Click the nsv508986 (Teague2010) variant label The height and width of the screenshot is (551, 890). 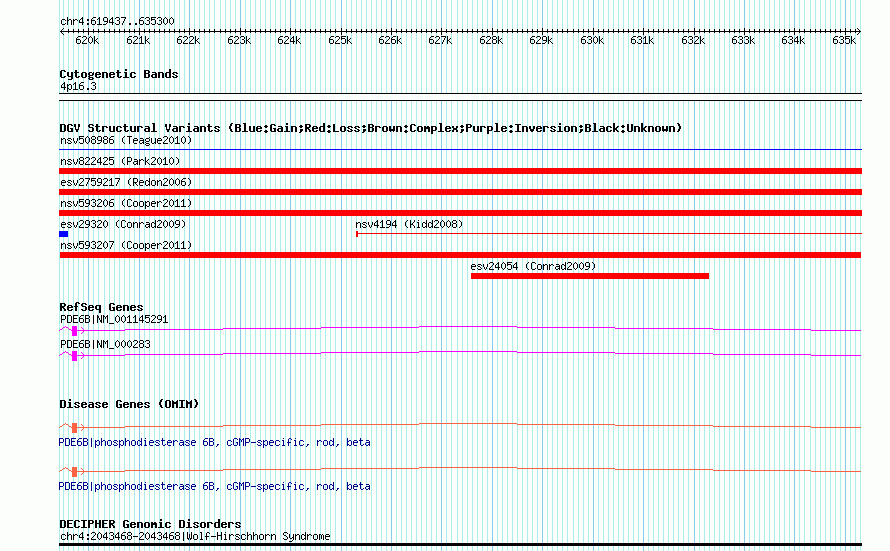(126, 140)
